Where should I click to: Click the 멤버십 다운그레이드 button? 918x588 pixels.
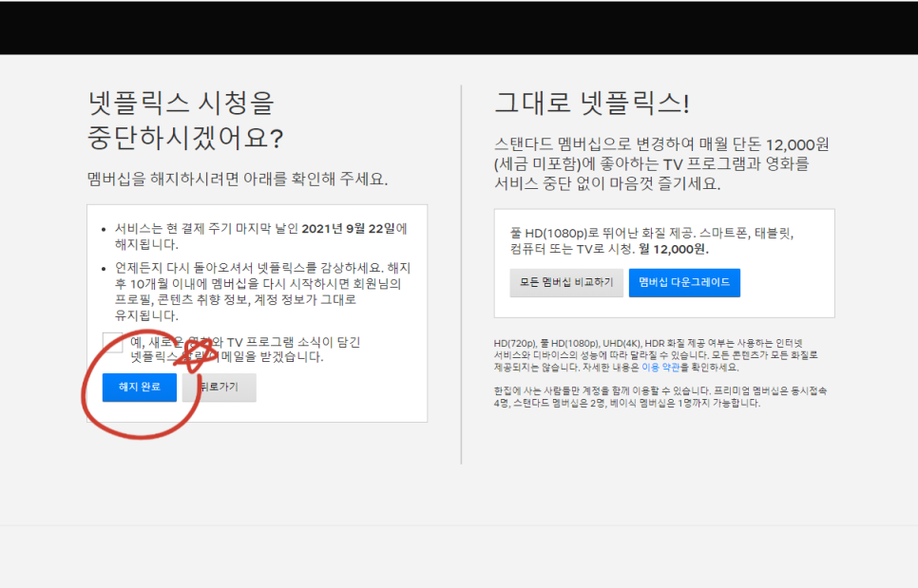click(684, 282)
